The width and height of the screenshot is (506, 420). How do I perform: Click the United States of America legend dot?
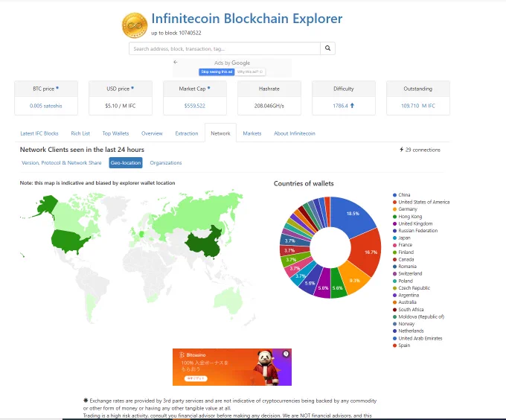[394, 202]
